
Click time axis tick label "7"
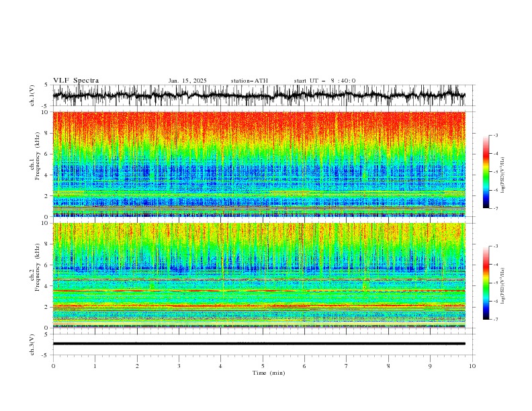[347, 366]
